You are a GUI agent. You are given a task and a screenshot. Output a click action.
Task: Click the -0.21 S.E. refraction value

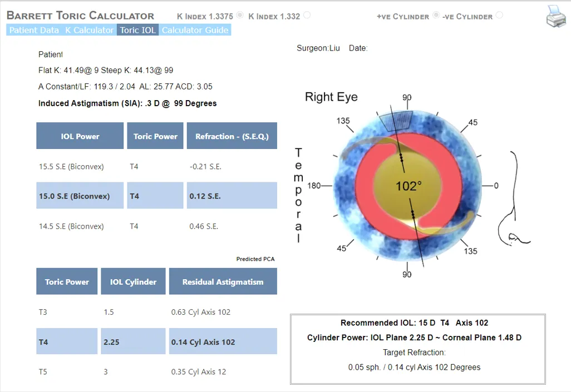coord(205,167)
